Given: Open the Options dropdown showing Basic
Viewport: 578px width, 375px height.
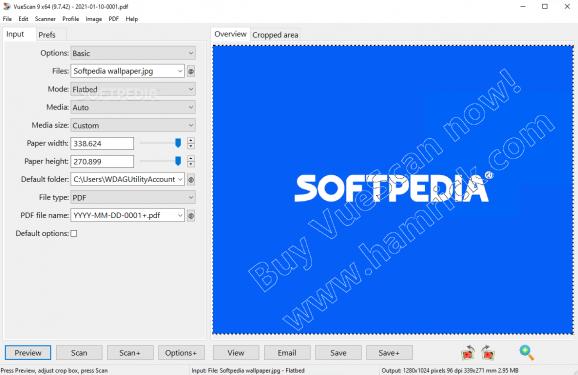Looking at the screenshot, I should pyautogui.click(x=133, y=53).
